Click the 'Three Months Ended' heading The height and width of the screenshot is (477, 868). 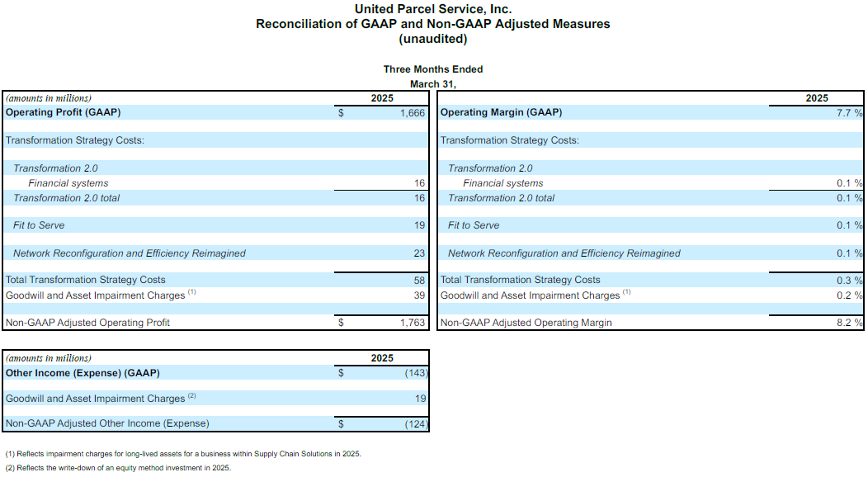433,69
